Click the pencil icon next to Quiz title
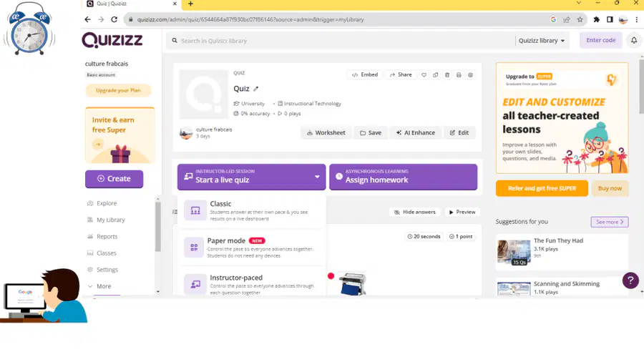Image resolution: width=644 pixels, height=362 pixels. pos(256,89)
